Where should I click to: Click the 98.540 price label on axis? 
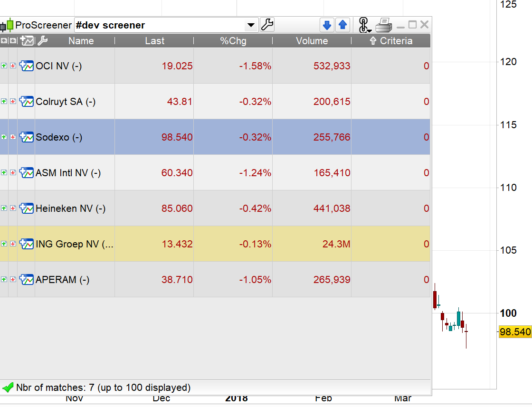pos(515,332)
